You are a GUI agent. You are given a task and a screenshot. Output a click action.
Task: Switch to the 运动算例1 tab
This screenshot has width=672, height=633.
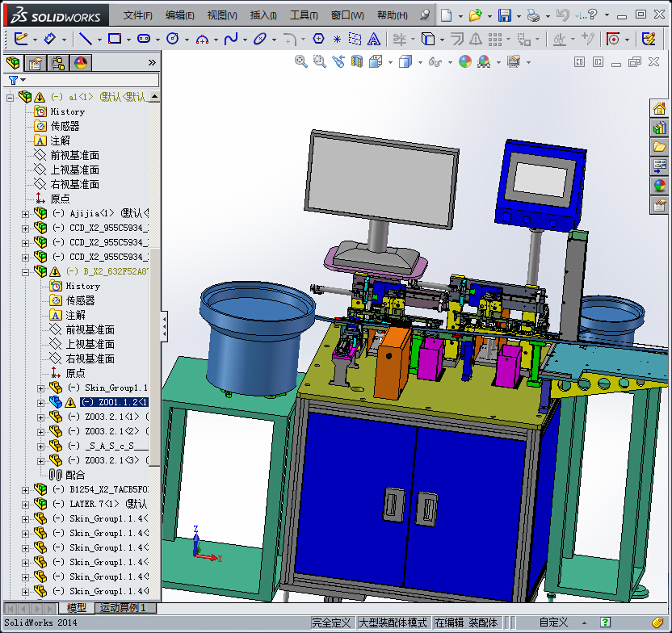[124, 608]
